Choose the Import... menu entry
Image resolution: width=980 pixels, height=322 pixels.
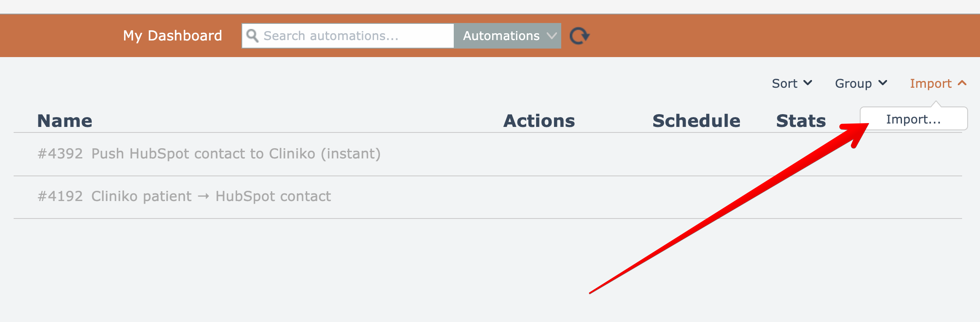pos(913,119)
